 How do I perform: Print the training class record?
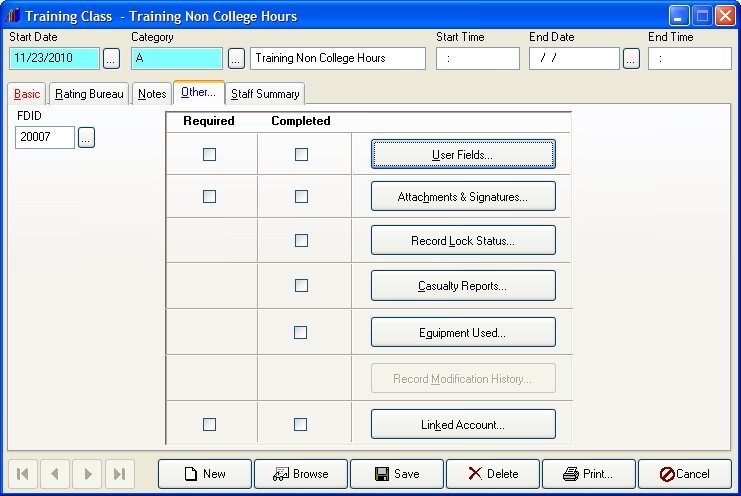589,474
